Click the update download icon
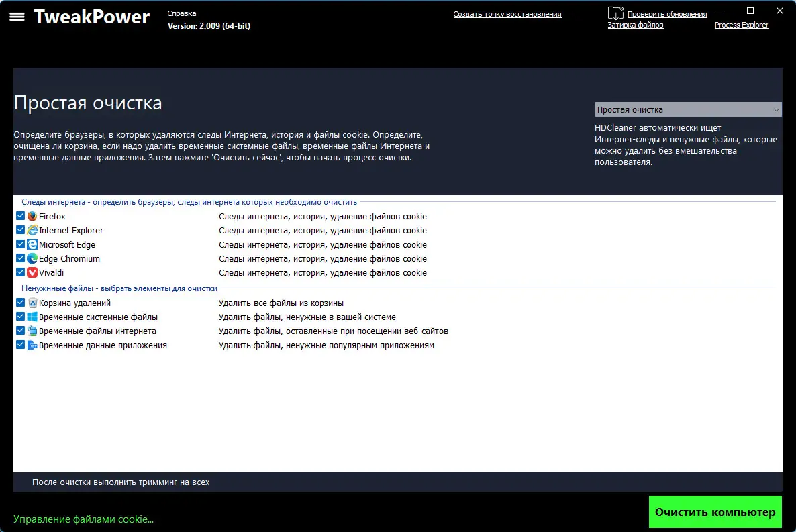Screen dimensions: 796x532 [x=615, y=13]
